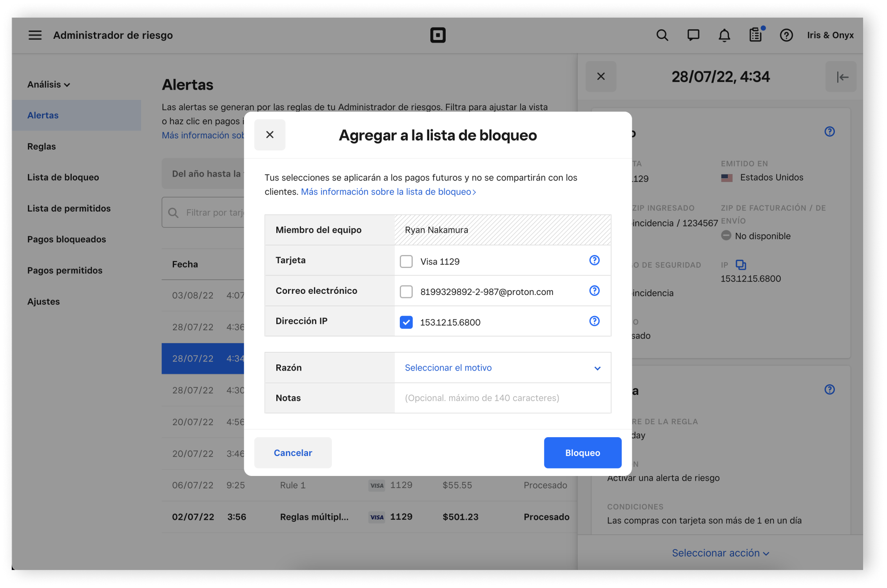The height and width of the screenshot is (588, 887).
Task: Click the Cancelar button
Action: 293,453
